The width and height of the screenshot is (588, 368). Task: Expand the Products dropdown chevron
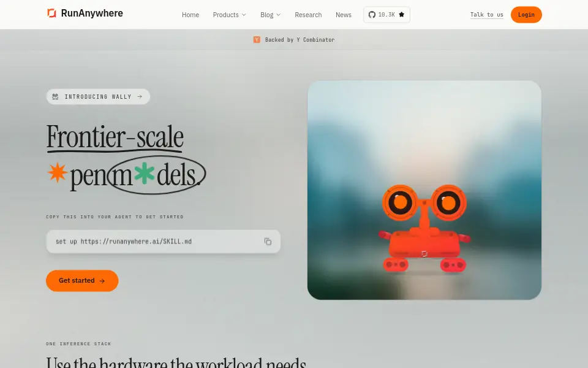(x=244, y=15)
